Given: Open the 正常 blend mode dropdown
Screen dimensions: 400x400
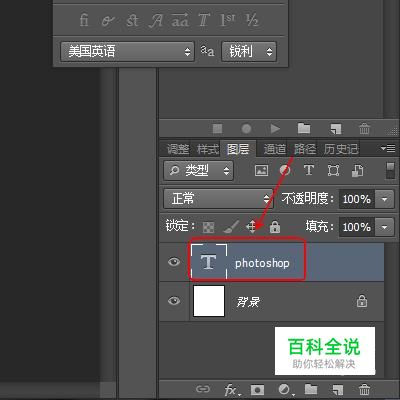Looking at the screenshot, I should tap(218, 199).
